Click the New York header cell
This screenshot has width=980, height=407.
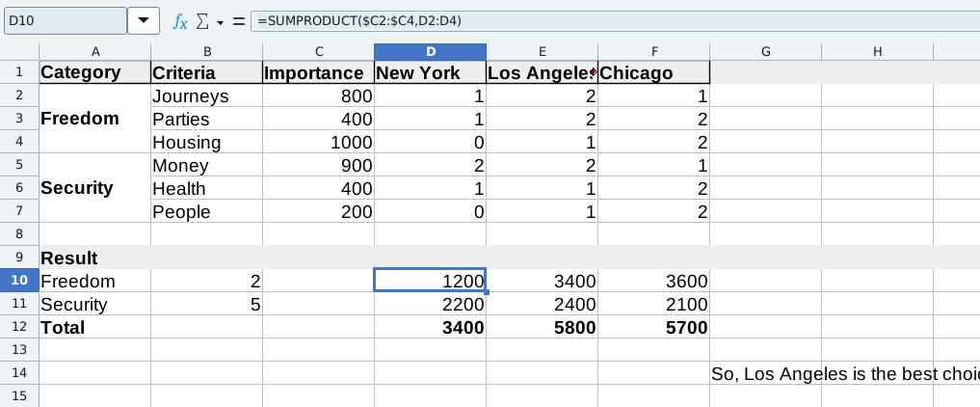431,72
